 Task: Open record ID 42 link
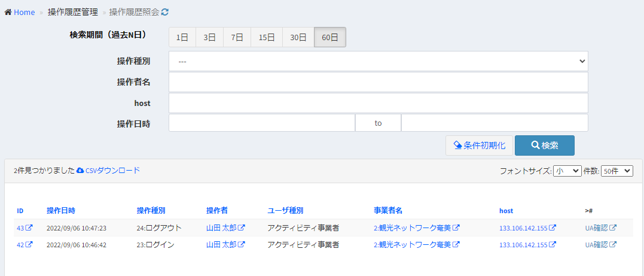point(20,245)
